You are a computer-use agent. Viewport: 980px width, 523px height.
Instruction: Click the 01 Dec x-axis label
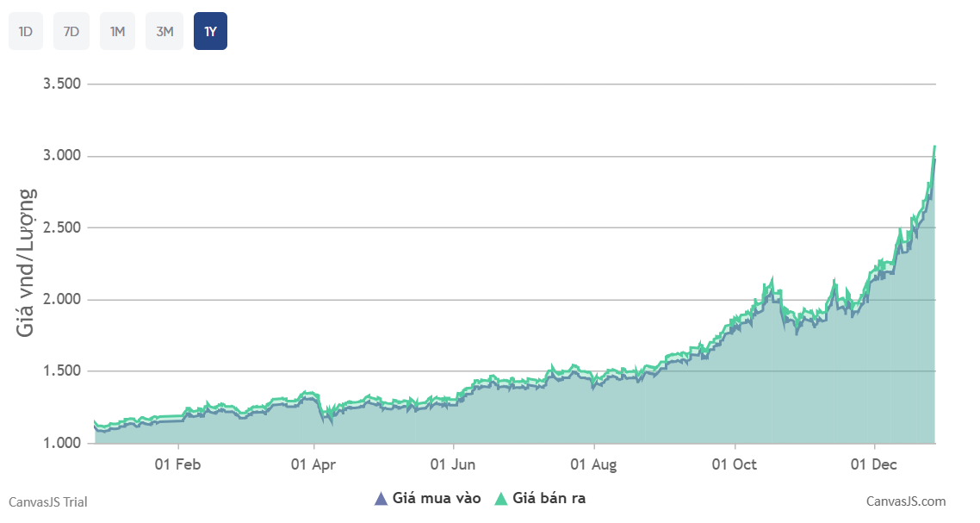pos(874,465)
